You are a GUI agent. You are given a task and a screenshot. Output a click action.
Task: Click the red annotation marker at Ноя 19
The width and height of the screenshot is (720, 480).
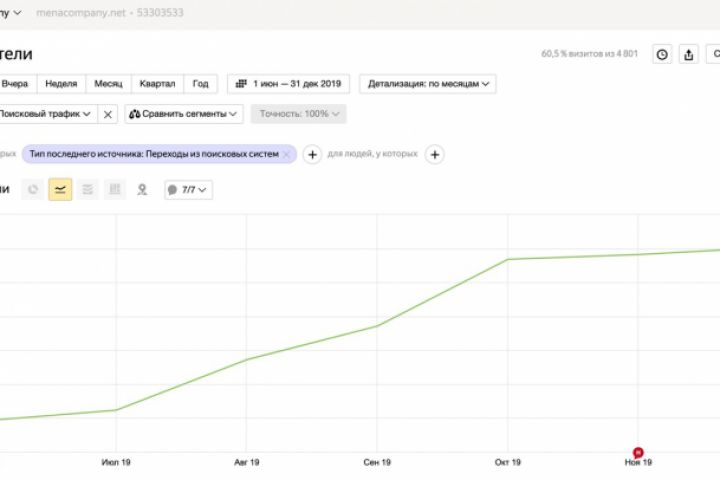tap(638, 452)
